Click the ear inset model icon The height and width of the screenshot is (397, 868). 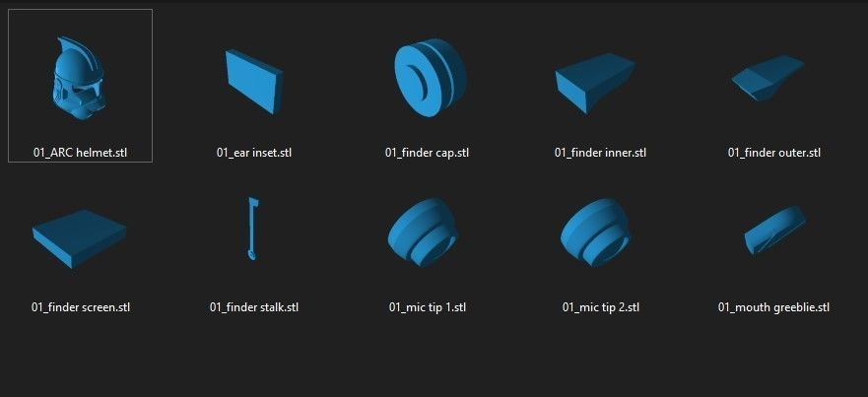point(254,82)
